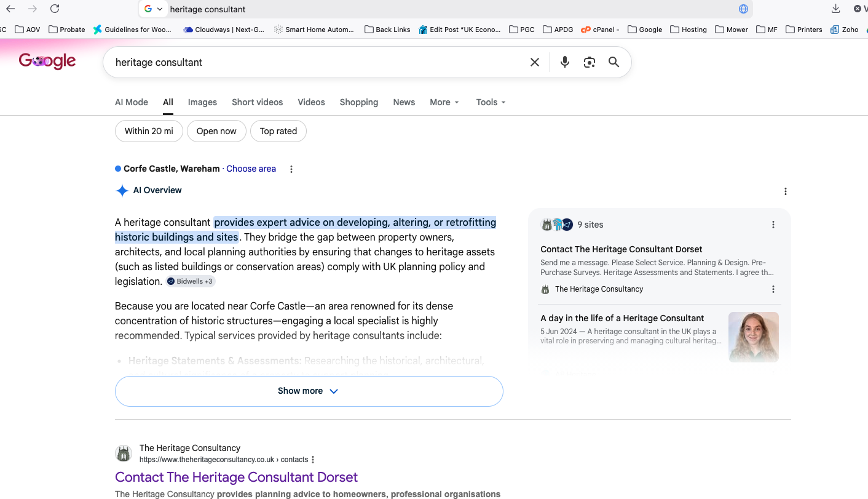Click inside the Google search input field
This screenshot has height=499, width=868.
[317, 62]
